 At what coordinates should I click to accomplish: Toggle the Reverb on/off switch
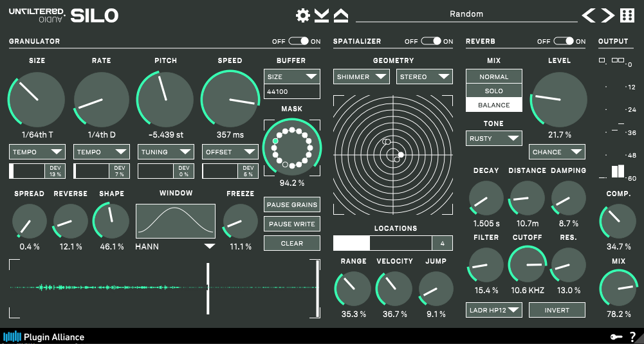564,41
